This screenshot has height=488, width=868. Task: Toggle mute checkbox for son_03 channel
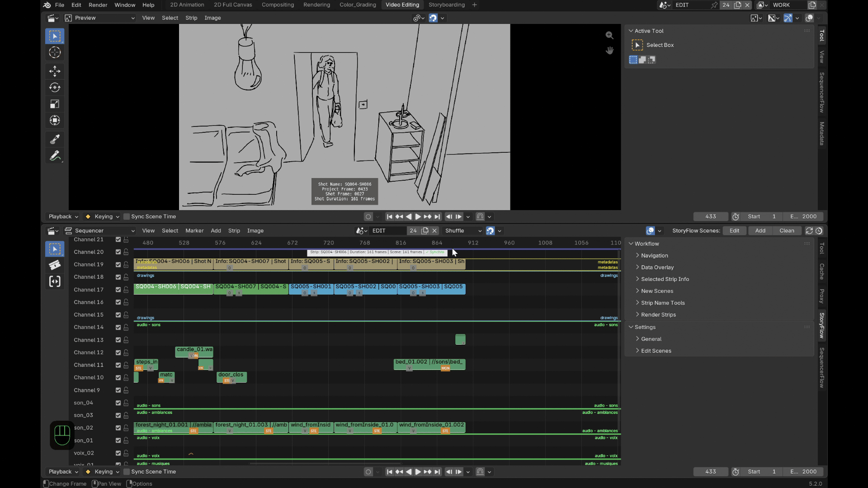[118, 415]
